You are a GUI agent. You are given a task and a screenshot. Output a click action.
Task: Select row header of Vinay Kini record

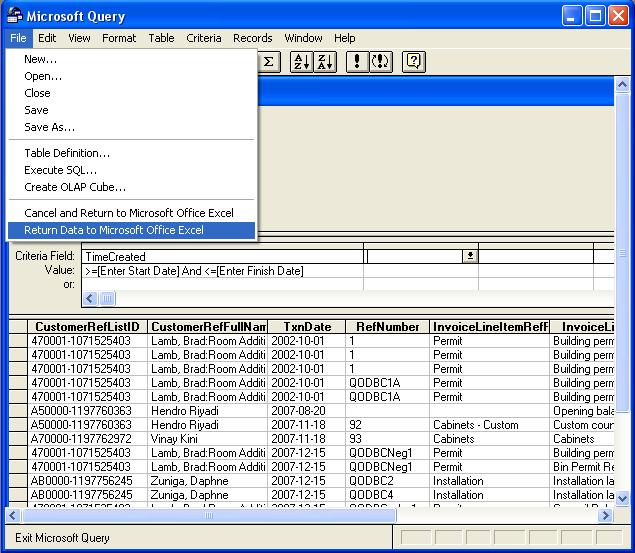click(18, 439)
